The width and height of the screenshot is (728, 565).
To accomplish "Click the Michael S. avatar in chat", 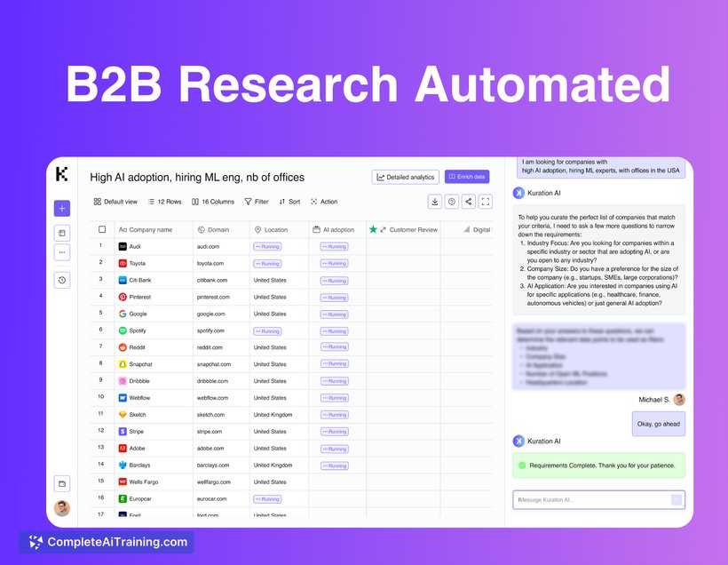I will coord(679,400).
